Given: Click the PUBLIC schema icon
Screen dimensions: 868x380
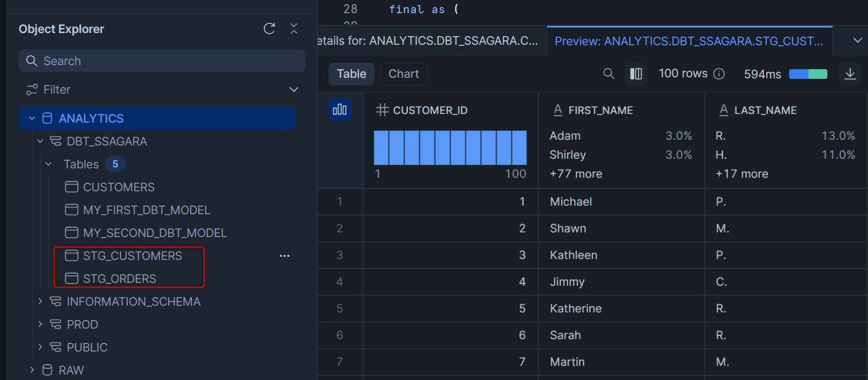Looking at the screenshot, I should click(55, 347).
